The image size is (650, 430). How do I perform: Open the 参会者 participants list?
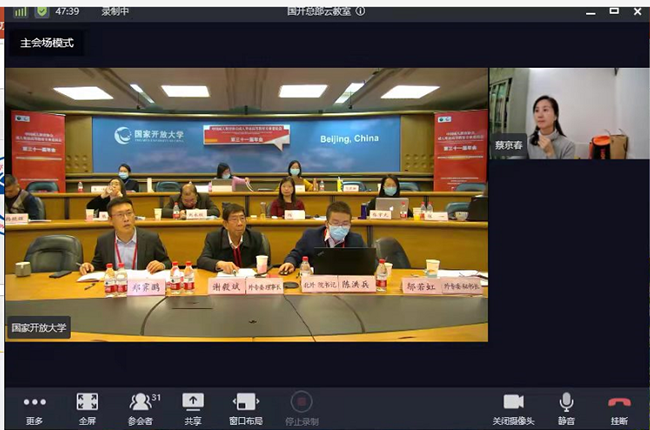point(141,406)
